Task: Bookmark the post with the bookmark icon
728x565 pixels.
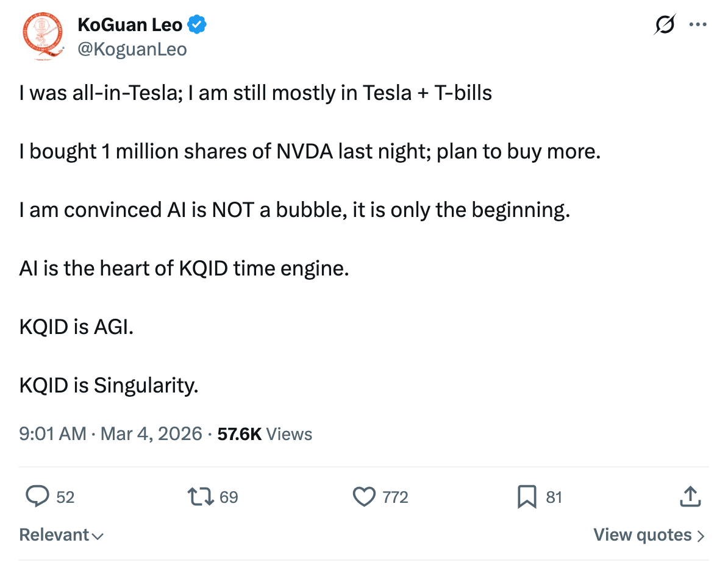Action: click(526, 497)
